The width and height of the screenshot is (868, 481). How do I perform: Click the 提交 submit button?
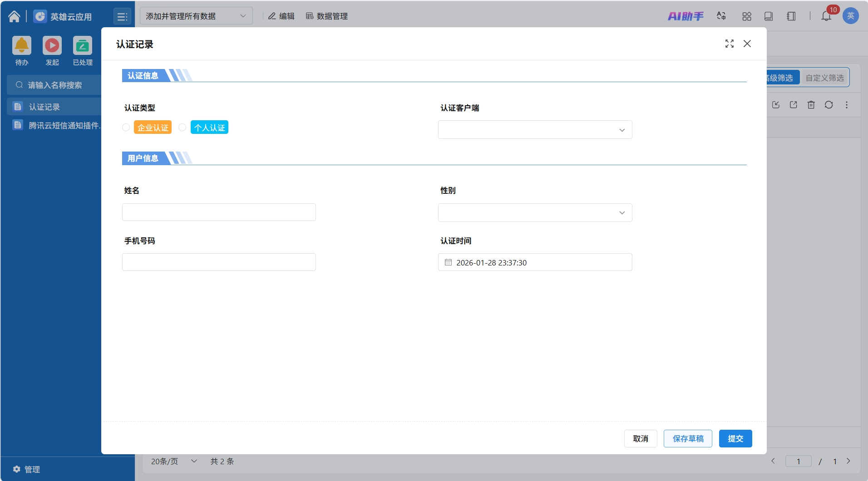[735, 438]
